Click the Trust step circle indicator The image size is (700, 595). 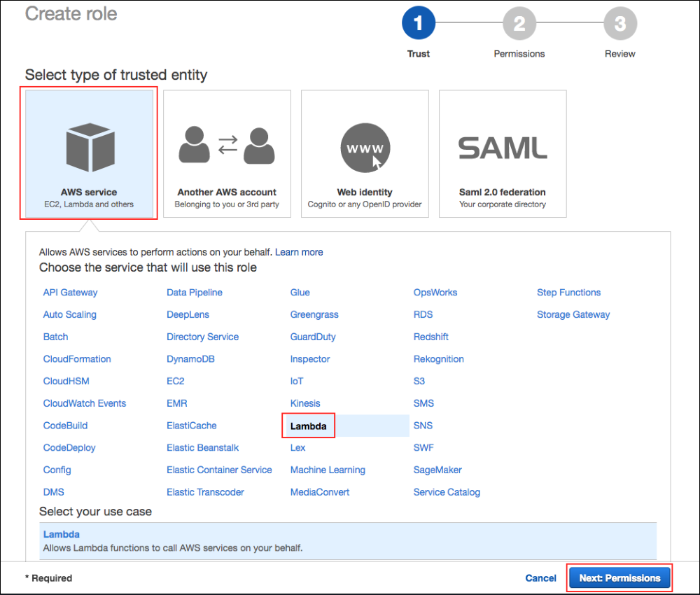(418, 22)
